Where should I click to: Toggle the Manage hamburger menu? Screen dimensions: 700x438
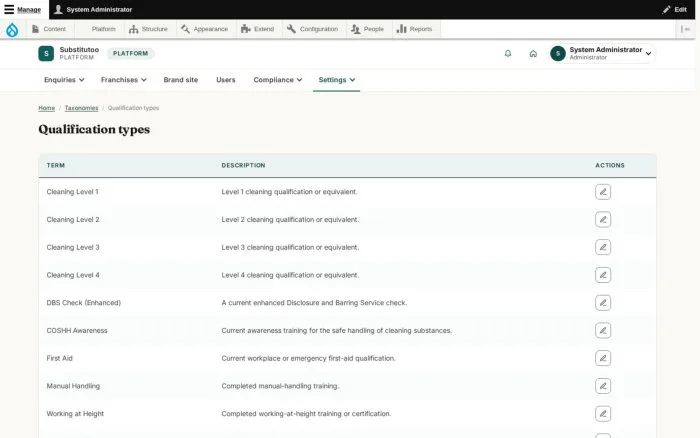22,9
